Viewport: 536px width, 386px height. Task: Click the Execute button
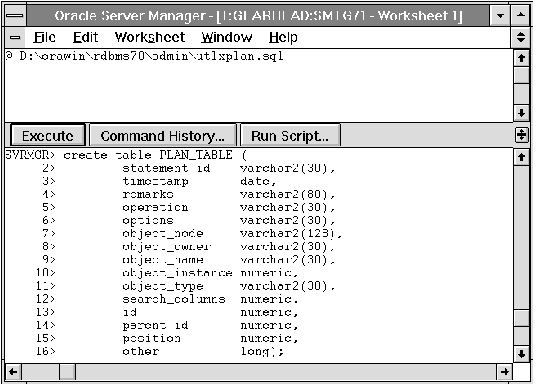[48, 136]
